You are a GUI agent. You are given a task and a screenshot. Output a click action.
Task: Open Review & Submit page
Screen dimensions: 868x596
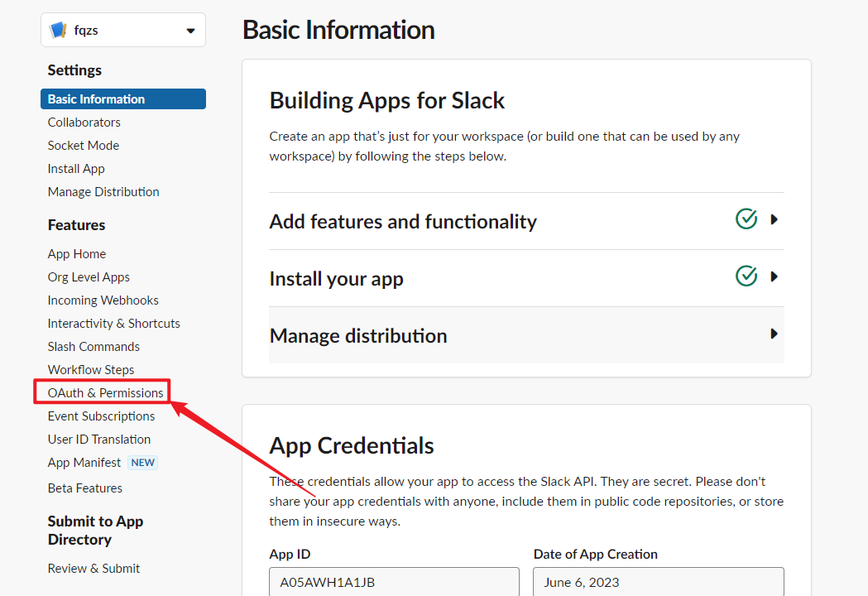pos(94,569)
